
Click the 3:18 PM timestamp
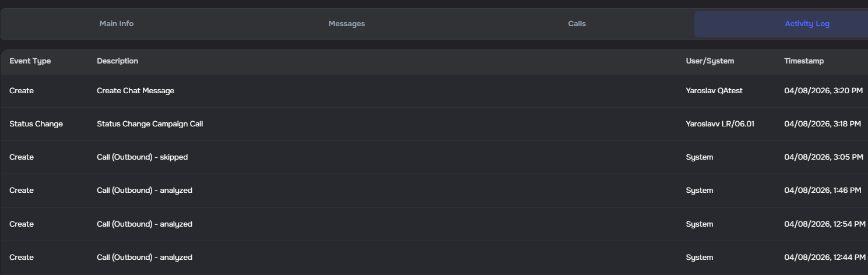click(x=823, y=124)
